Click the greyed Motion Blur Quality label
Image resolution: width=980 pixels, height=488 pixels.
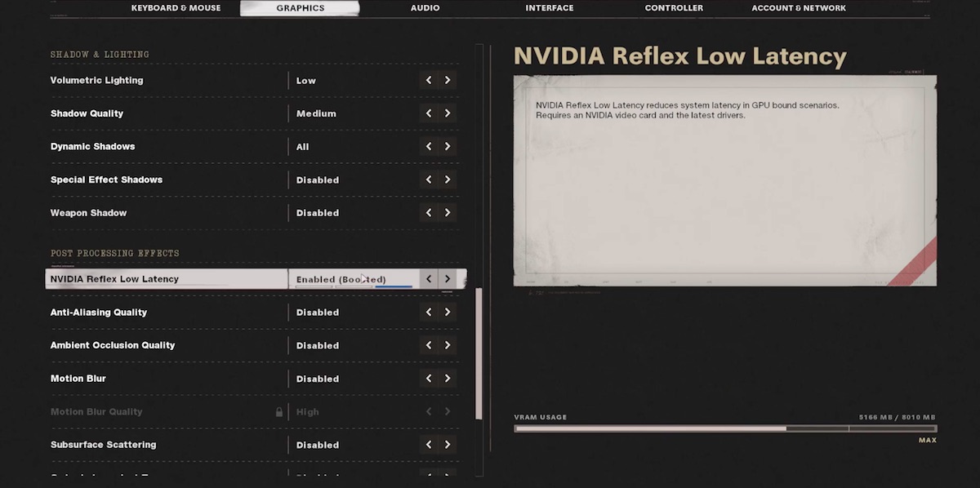pyautogui.click(x=96, y=412)
